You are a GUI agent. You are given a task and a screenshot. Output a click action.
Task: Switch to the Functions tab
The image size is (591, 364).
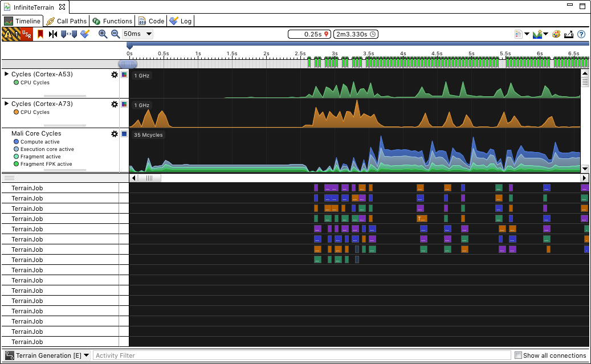pos(112,21)
